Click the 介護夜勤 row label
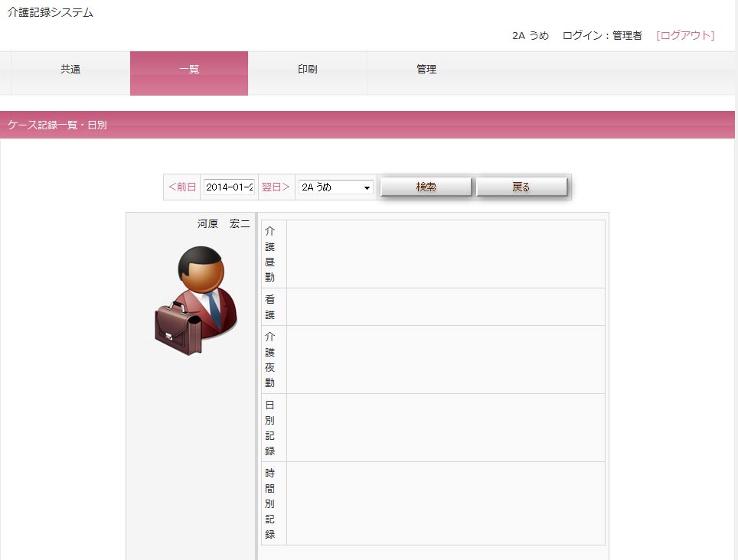The image size is (738, 560). pos(270,360)
